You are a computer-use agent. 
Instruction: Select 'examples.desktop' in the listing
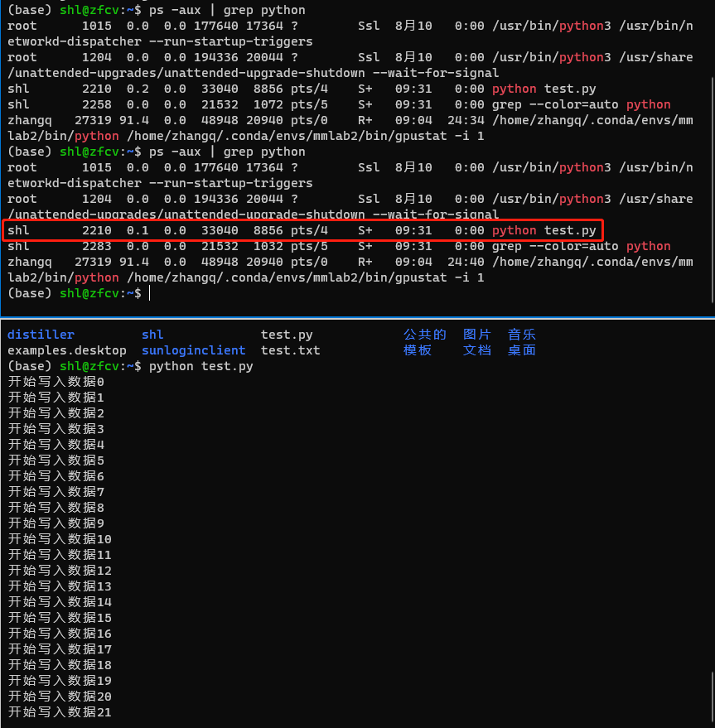[x=67, y=350]
